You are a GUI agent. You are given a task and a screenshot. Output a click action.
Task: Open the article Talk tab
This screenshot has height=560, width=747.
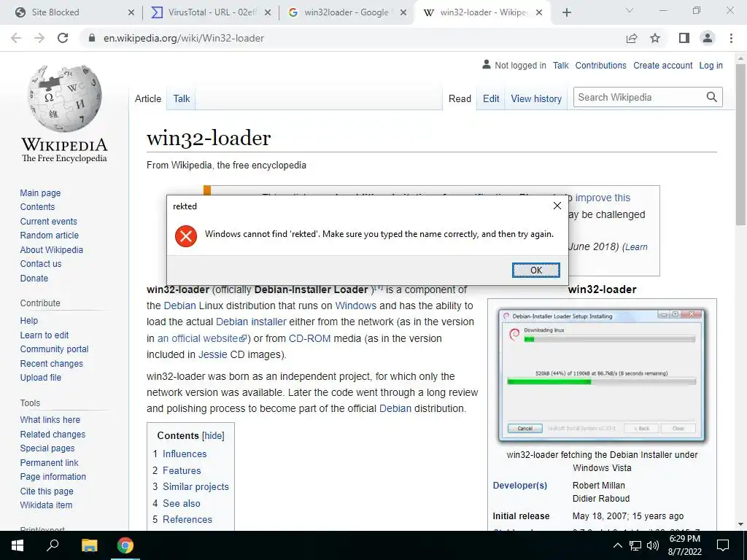[x=182, y=98]
